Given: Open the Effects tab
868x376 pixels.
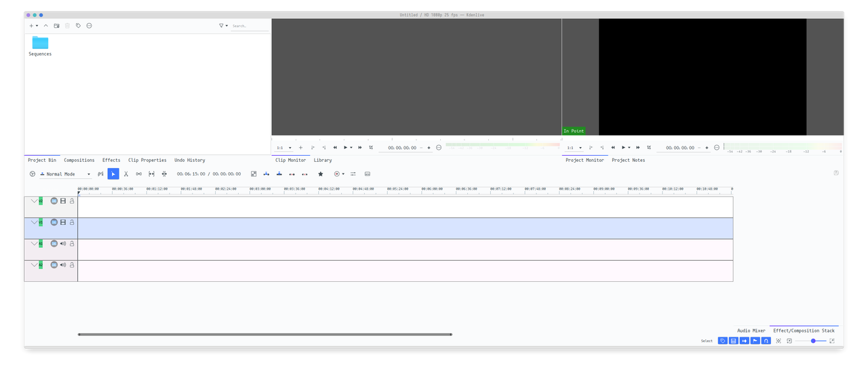Looking at the screenshot, I should (x=111, y=160).
